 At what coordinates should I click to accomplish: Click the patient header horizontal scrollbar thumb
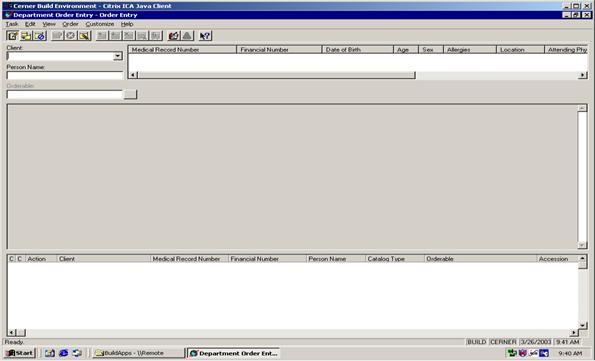(x=277, y=75)
